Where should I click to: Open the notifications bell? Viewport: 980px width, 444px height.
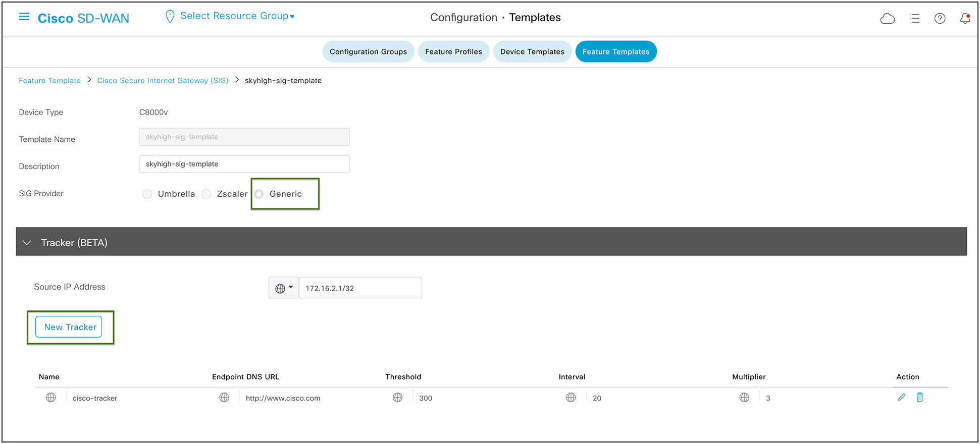(965, 19)
